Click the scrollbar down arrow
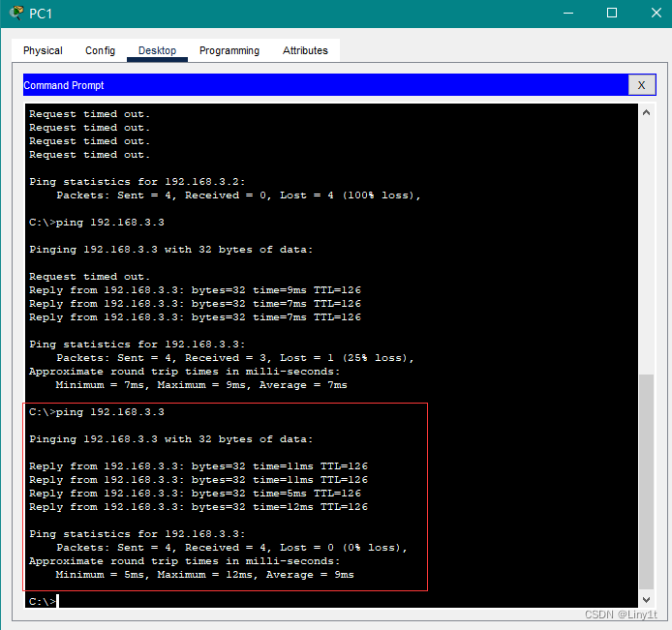672x630 pixels. [x=646, y=600]
